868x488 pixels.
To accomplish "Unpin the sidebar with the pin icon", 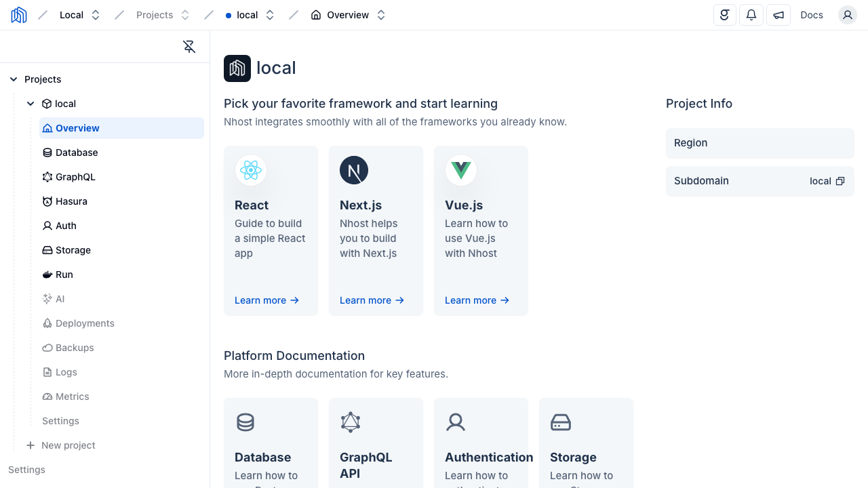I will coord(189,47).
